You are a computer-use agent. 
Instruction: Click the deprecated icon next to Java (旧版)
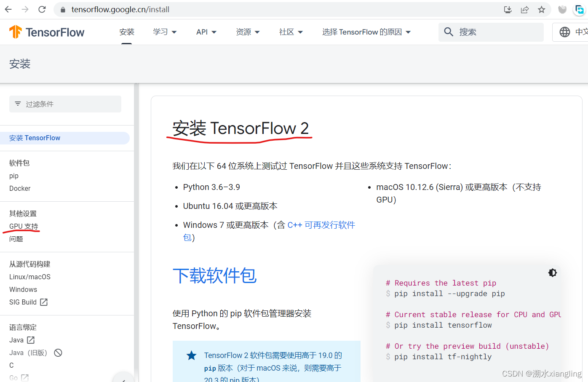coord(58,353)
